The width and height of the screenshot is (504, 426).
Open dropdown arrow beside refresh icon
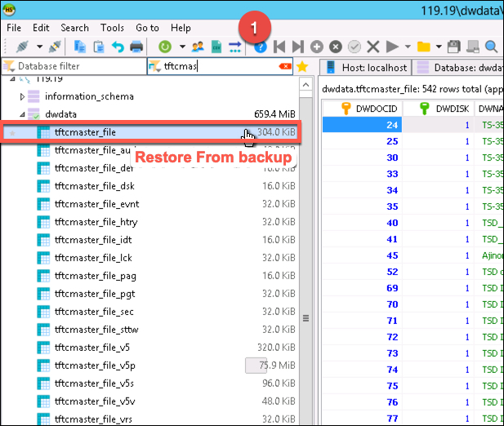coord(181,47)
